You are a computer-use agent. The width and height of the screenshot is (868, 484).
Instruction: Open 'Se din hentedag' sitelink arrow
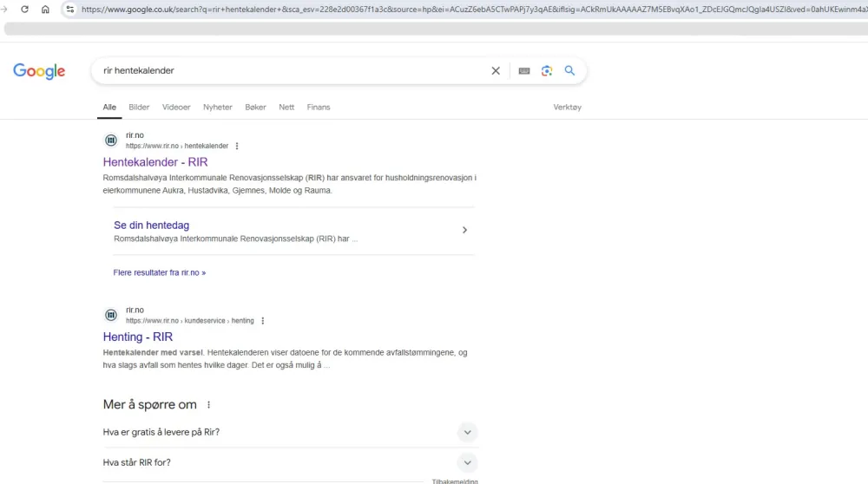tap(464, 231)
